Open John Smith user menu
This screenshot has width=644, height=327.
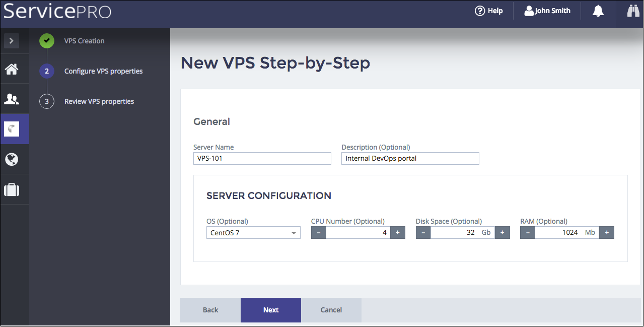tap(547, 11)
